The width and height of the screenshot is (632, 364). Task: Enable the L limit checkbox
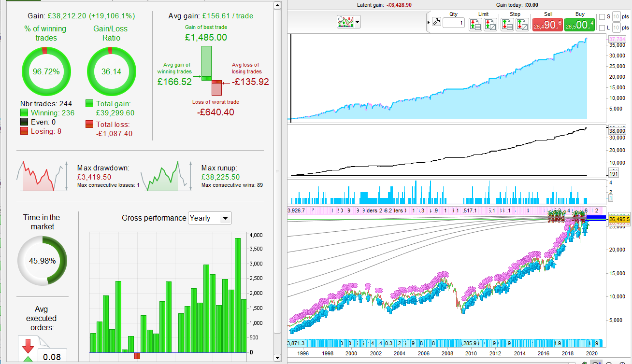pyautogui.click(x=602, y=28)
